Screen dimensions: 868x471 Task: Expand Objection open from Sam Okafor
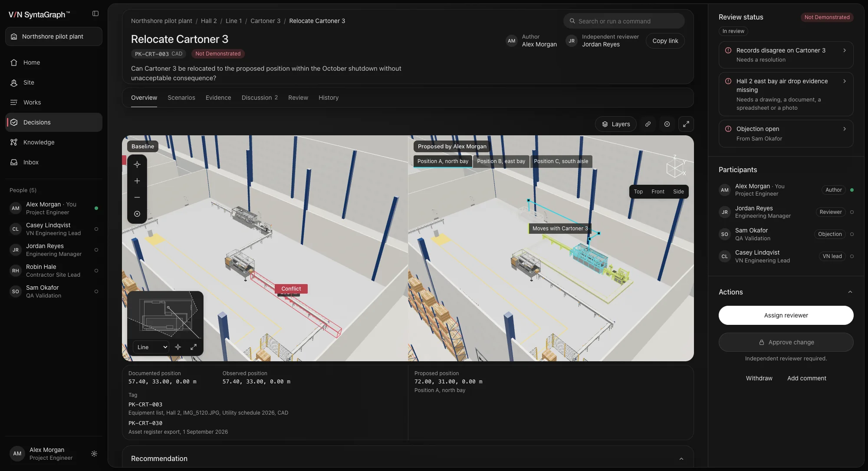(786, 134)
